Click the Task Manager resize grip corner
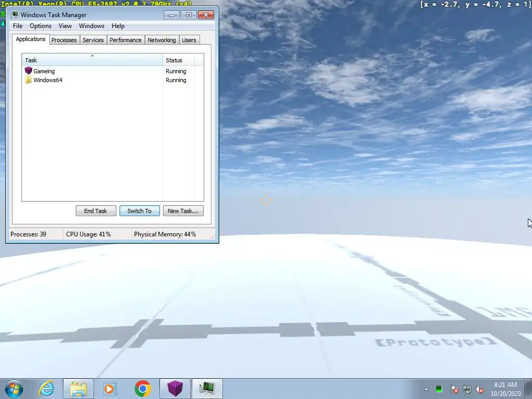Viewport: 532px width, 399px height. (212, 236)
